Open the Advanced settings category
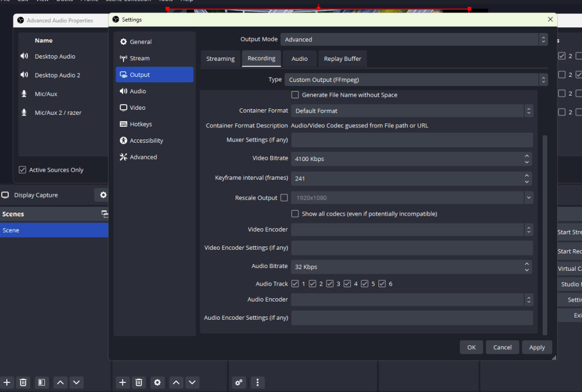 pos(154,157)
